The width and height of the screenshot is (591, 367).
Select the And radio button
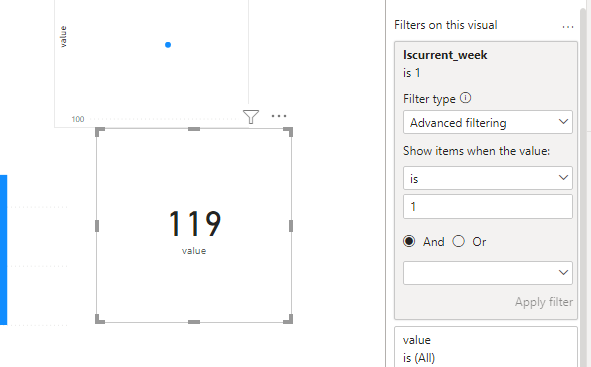(x=409, y=241)
